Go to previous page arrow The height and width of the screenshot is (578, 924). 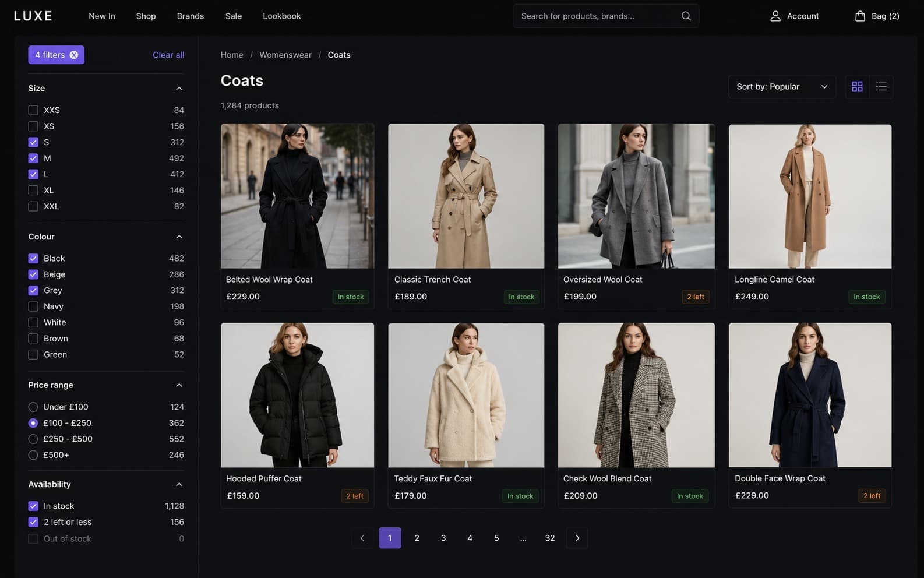coord(362,538)
